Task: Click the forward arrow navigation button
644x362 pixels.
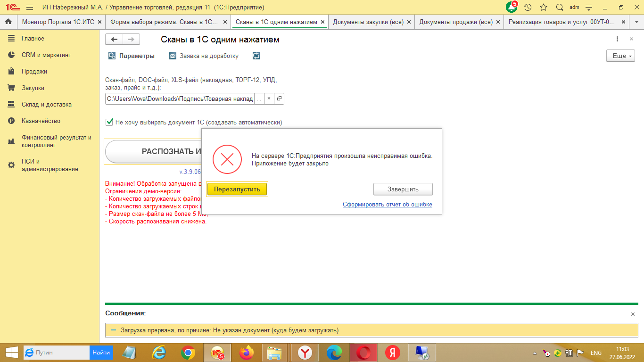Action: click(x=131, y=40)
